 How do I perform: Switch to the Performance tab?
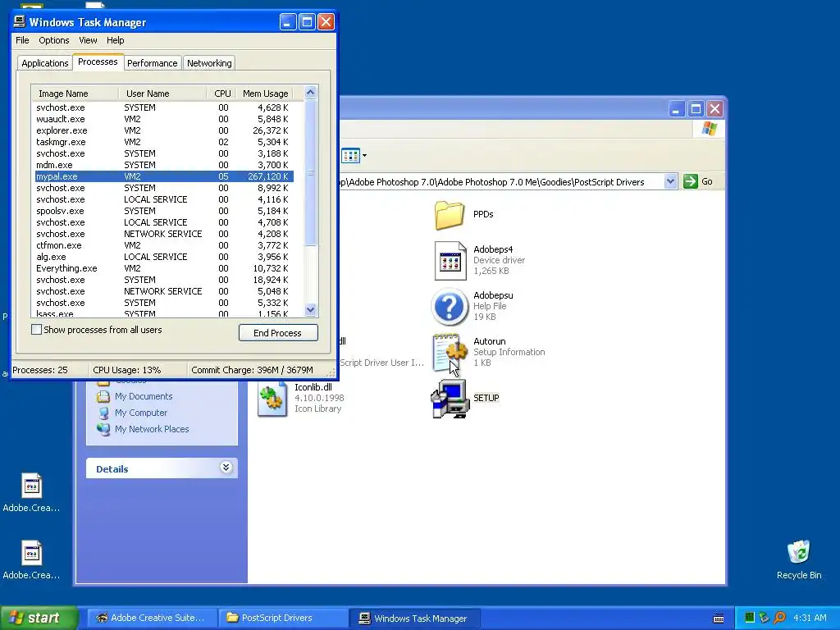click(152, 63)
